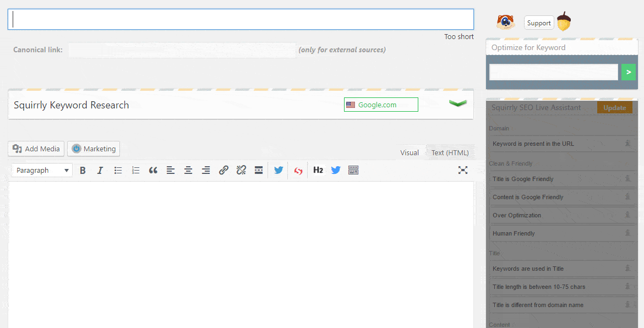Click the 'Squirrly SEO Live Assistant' heading

(536, 107)
